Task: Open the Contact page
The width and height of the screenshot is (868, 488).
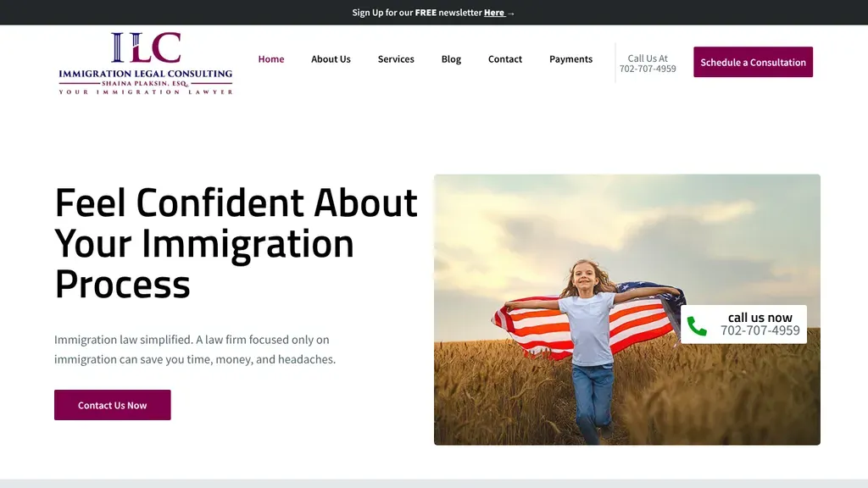Action: pos(505,59)
